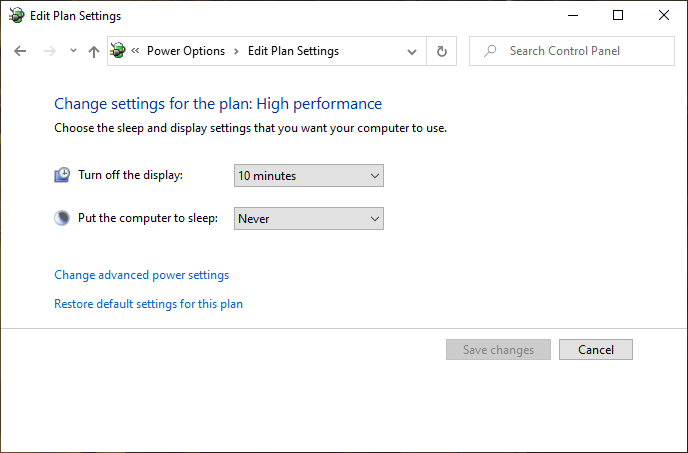Minimize the Edit Plan Settings window
This screenshot has height=453, width=688.
click(573, 15)
